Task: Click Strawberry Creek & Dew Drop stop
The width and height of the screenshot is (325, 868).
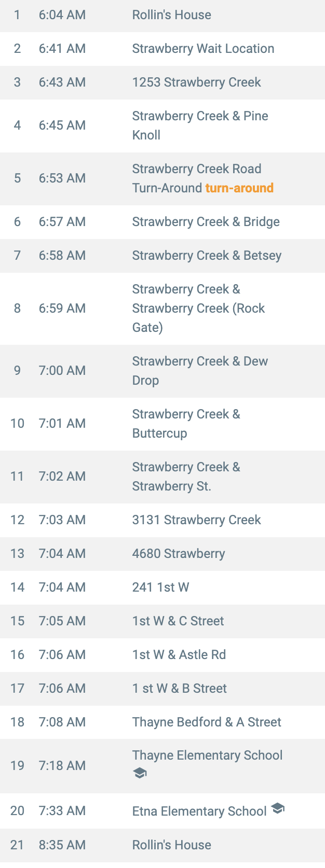Action: click(x=162, y=371)
